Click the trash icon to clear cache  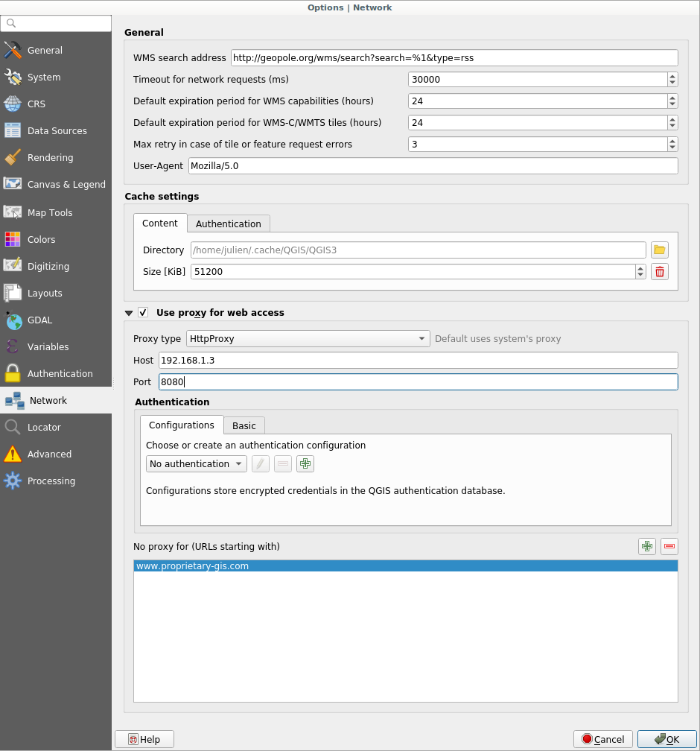[659, 272]
